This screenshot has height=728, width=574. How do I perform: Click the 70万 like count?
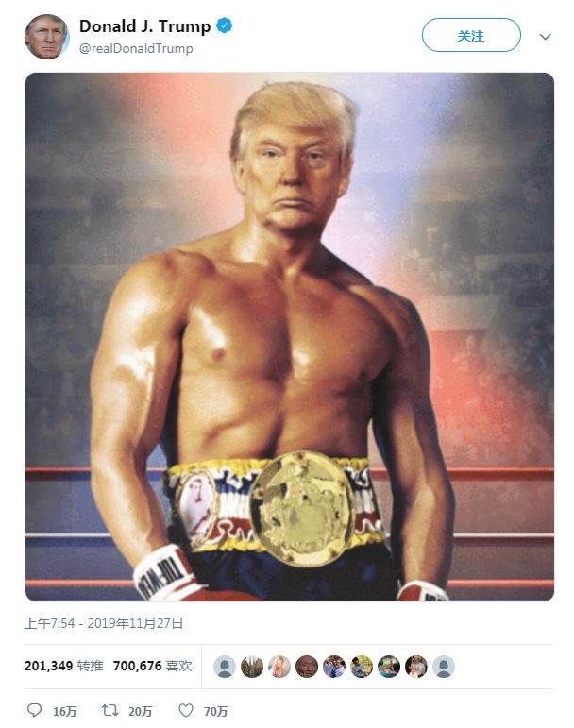tap(216, 711)
